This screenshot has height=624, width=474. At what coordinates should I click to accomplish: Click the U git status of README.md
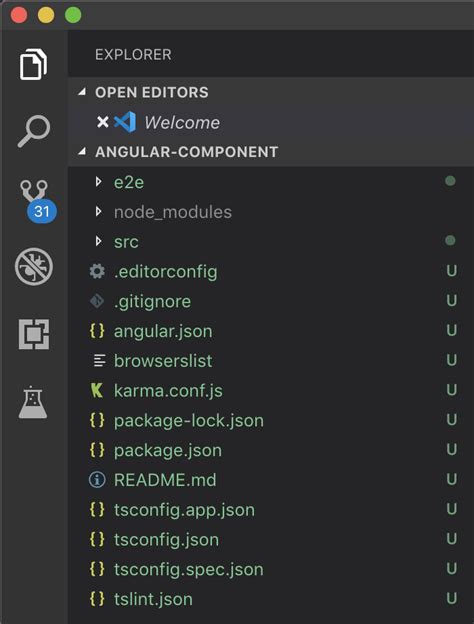(x=451, y=479)
